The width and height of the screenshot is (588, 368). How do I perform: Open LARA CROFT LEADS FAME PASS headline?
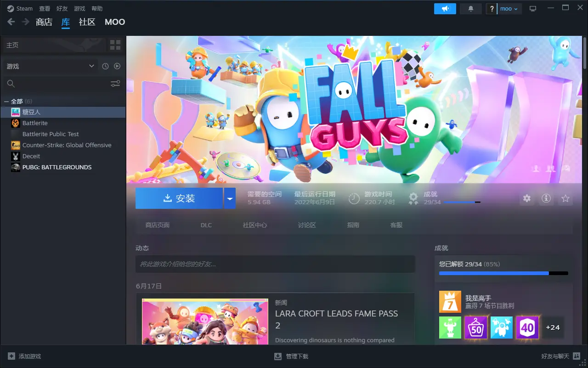tap(337, 319)
